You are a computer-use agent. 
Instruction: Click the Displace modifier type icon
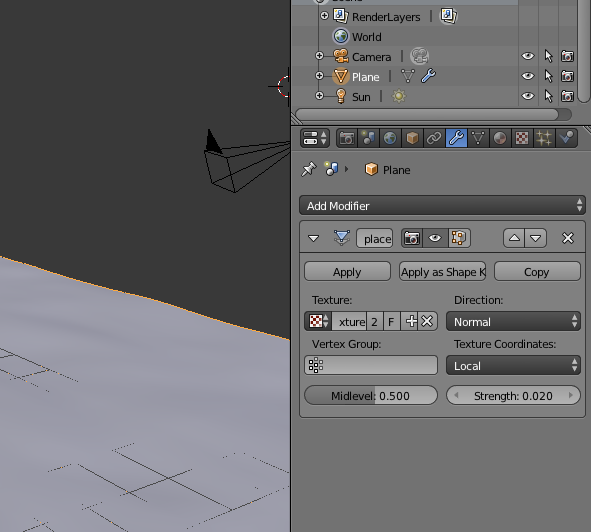pos(341,238)
